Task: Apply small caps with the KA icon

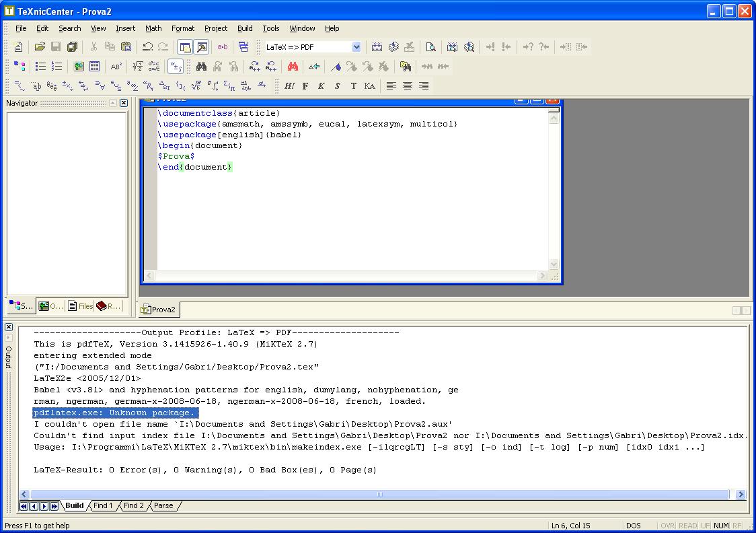Action: pos(369,86)
